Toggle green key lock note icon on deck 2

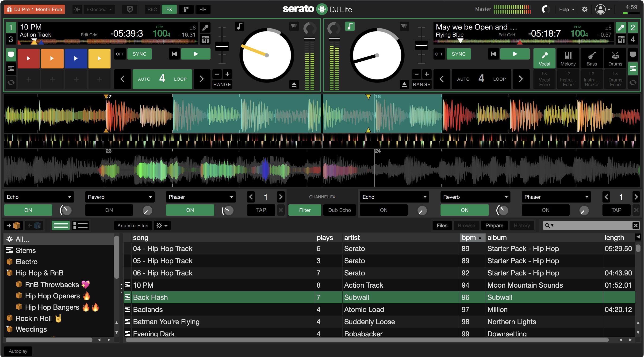click(x=350, y=26)
